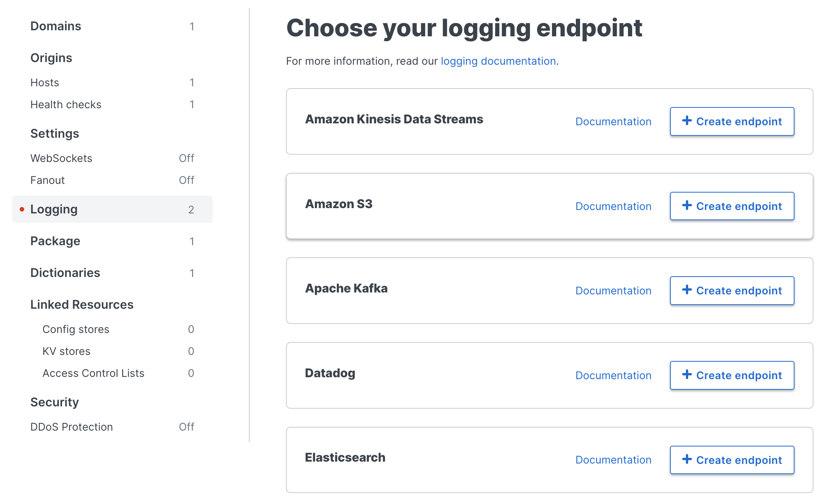Open the Package section

coord(55,241)
